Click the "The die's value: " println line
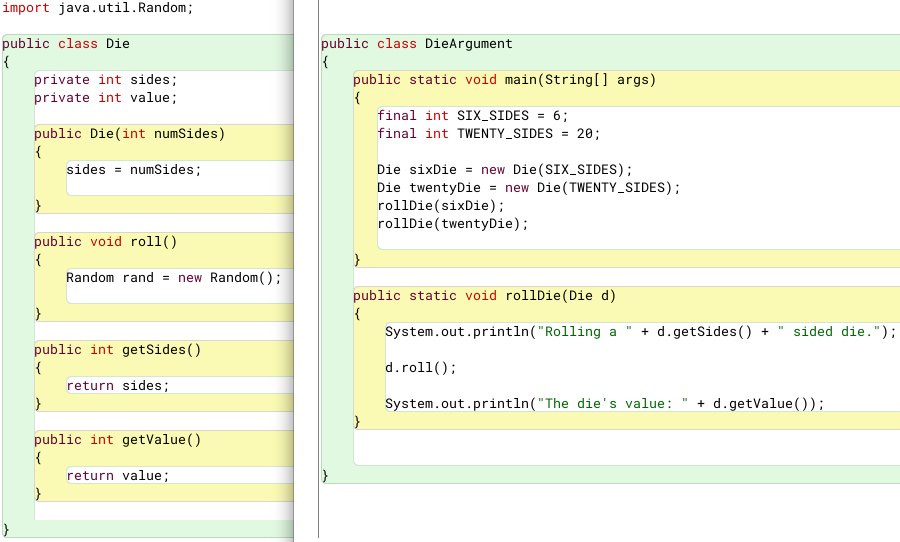This screenshot has height=542, width=900. [604, 404]
